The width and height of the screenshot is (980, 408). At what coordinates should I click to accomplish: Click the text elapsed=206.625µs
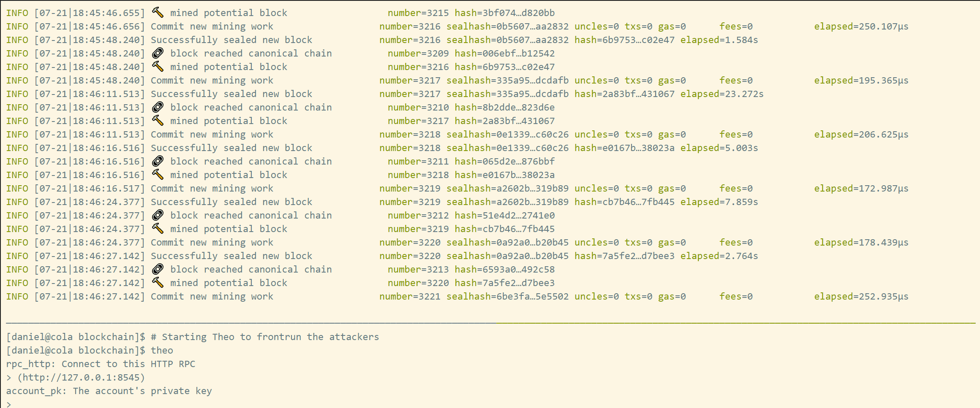click(861, 135)
